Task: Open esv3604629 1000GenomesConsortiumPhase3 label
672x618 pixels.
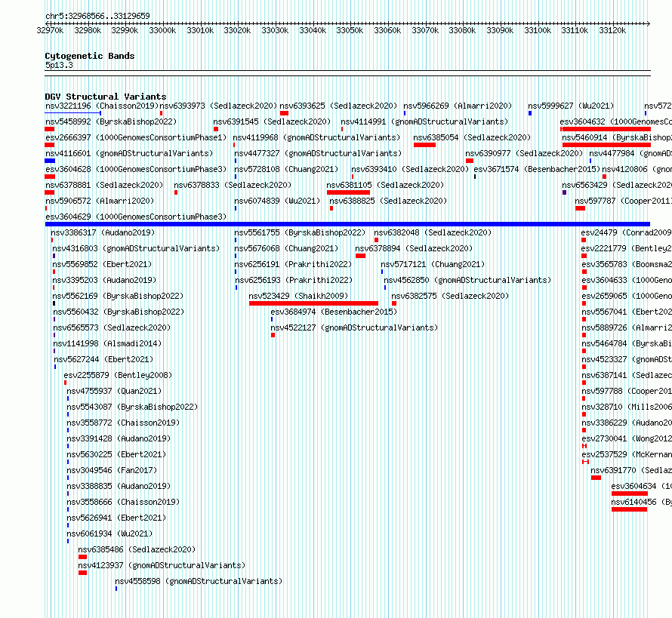Action: coord(136,217)
